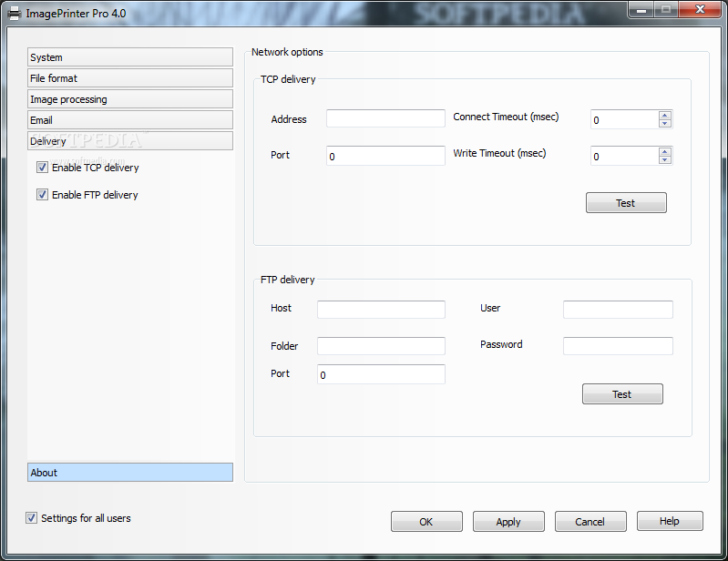Click the FTP Password input field

click(618, 346)
